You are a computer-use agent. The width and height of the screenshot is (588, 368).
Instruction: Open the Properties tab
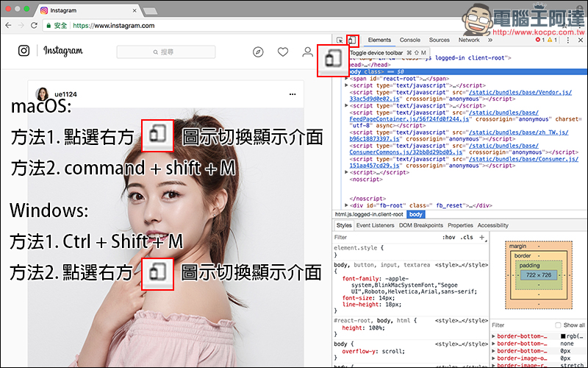[x=460, y=225]
